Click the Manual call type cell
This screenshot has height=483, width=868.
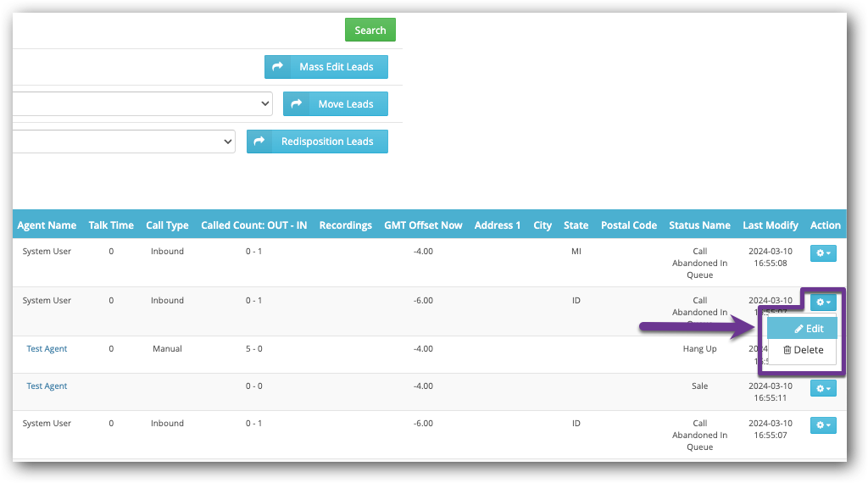pyautogui.click(x=167, y=349)
